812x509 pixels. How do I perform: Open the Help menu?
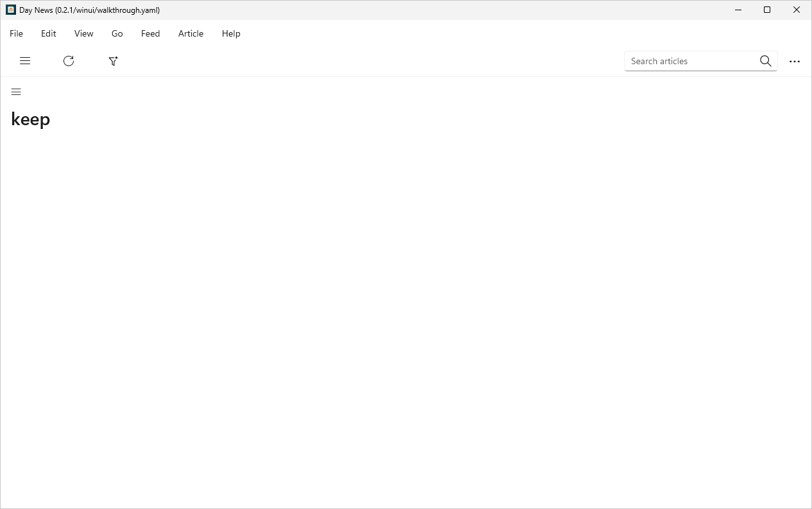coord(231,33)
